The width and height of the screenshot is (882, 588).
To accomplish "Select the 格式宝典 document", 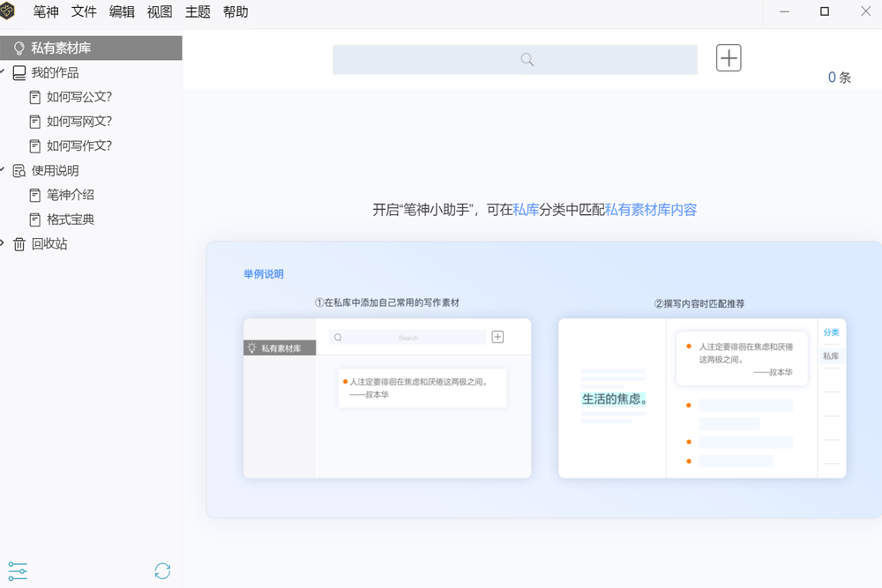I will point(71,220).
